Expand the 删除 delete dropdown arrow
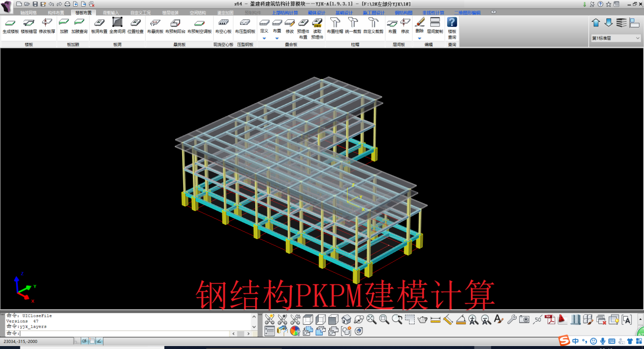The image size is (644, 349). [x=419, y=38]
